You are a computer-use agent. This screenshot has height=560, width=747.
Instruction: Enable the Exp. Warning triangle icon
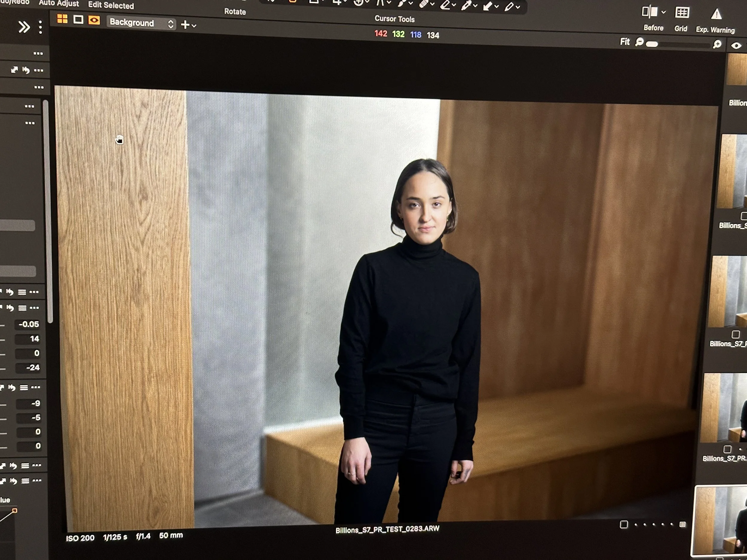coord(716,15)
